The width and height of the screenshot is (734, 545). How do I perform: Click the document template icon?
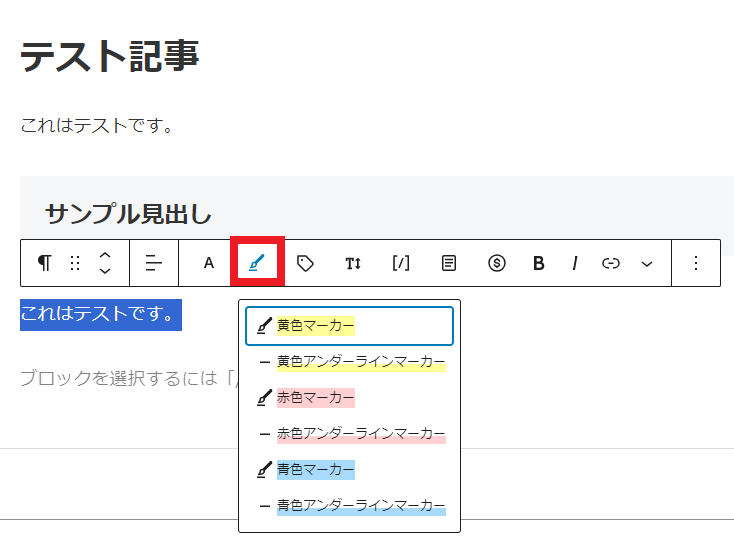[x=449, y=263]
